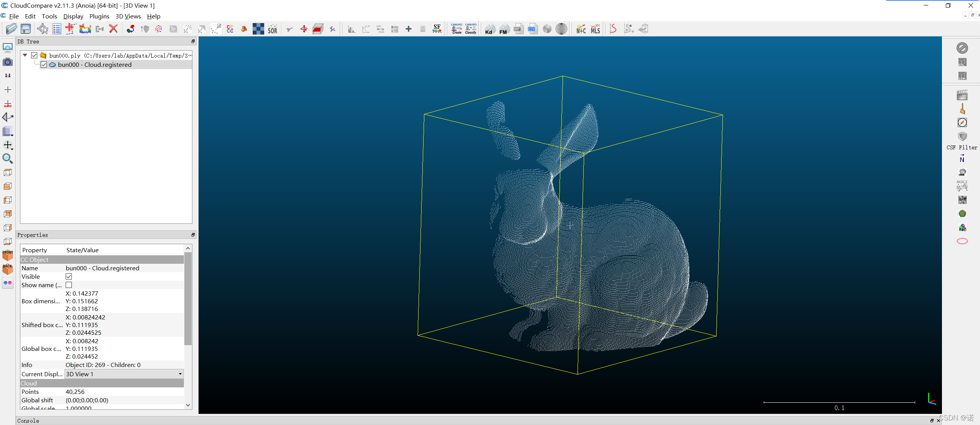980x425 pixels.
Task: Collapse the bun000.ply tree node
Action: click(25, 55)
